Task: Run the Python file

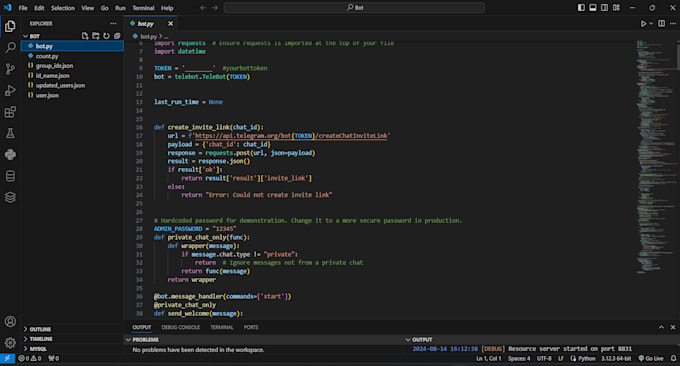Action: coord(644,23)
